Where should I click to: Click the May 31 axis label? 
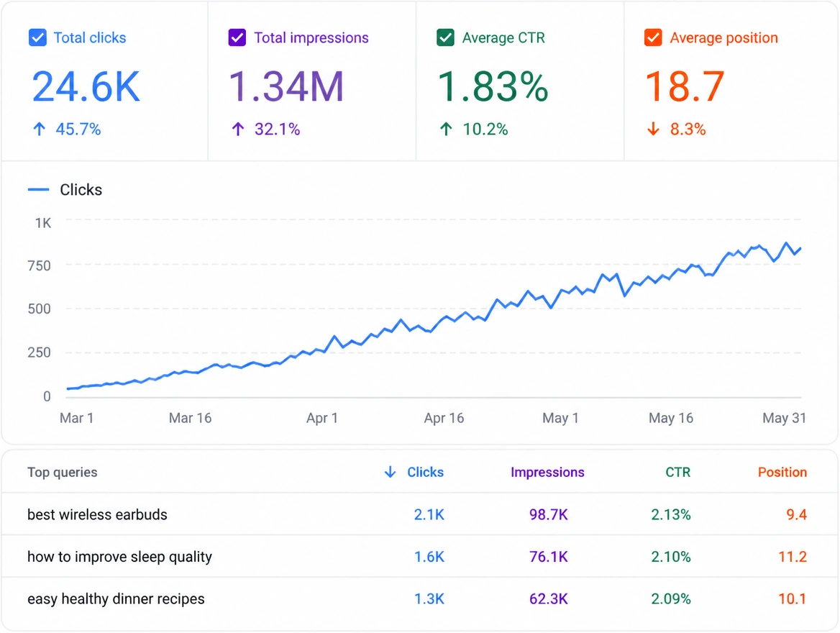point(785,418)
